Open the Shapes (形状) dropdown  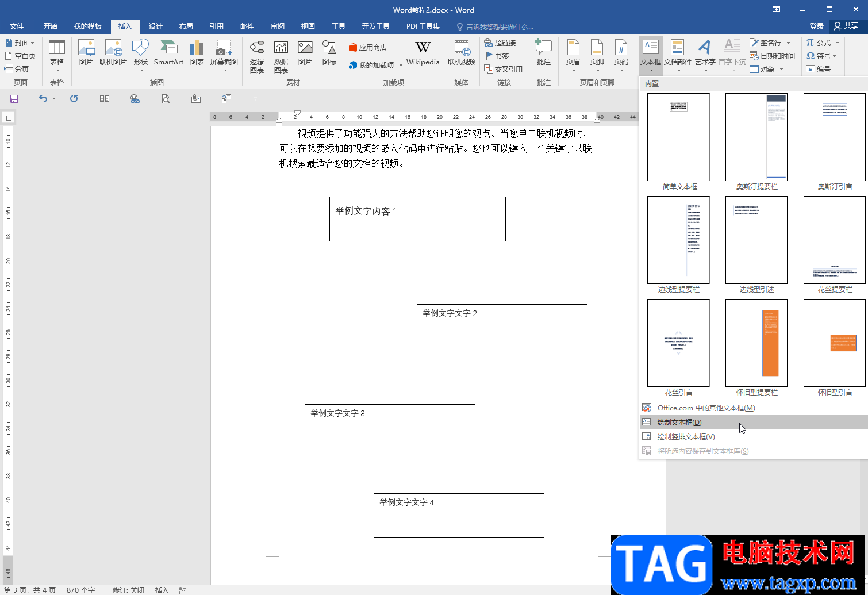pyautogui.click(x=141, y=55)
